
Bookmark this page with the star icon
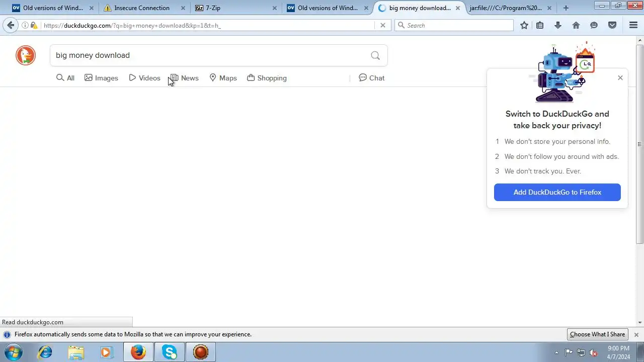[524, 25]
